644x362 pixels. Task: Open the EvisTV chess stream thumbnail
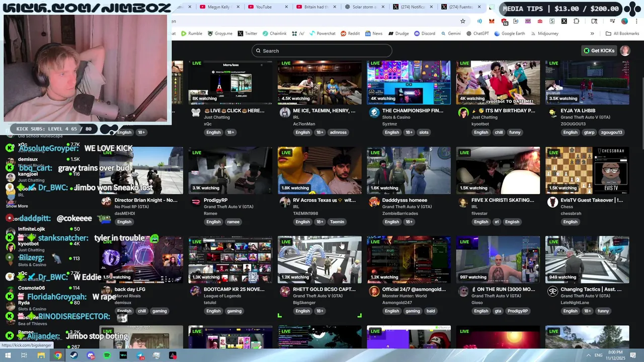pos(587,170)
